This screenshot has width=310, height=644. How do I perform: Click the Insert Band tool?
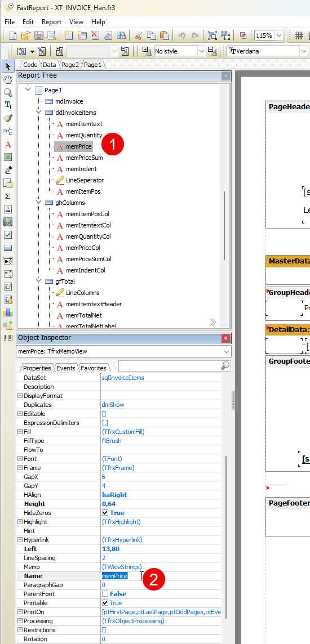click(x=8, y=131)
